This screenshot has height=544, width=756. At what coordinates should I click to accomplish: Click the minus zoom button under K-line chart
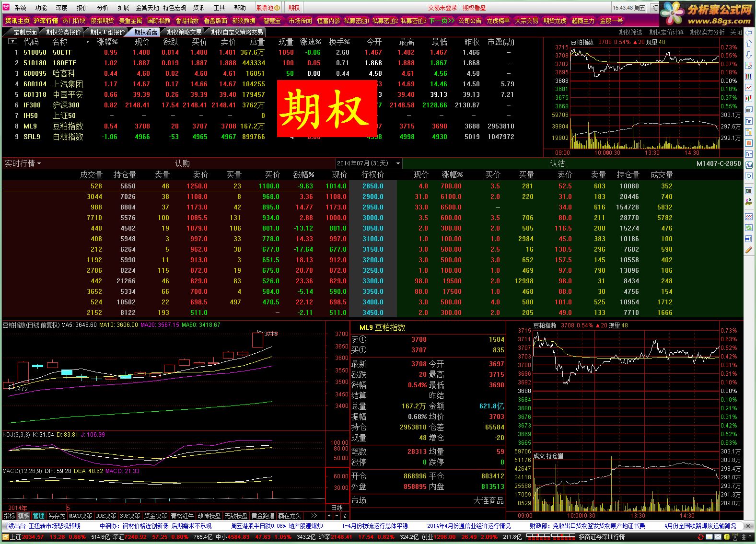click(337, 516)
